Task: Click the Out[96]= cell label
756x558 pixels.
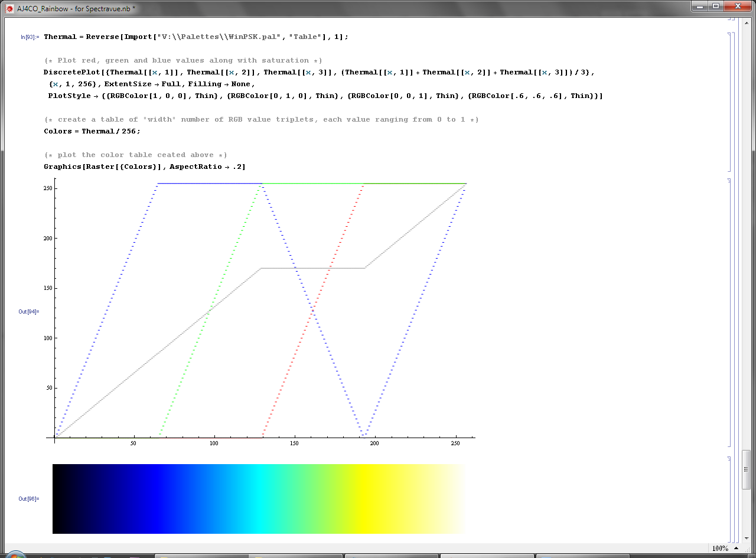Action: (28, 499)
